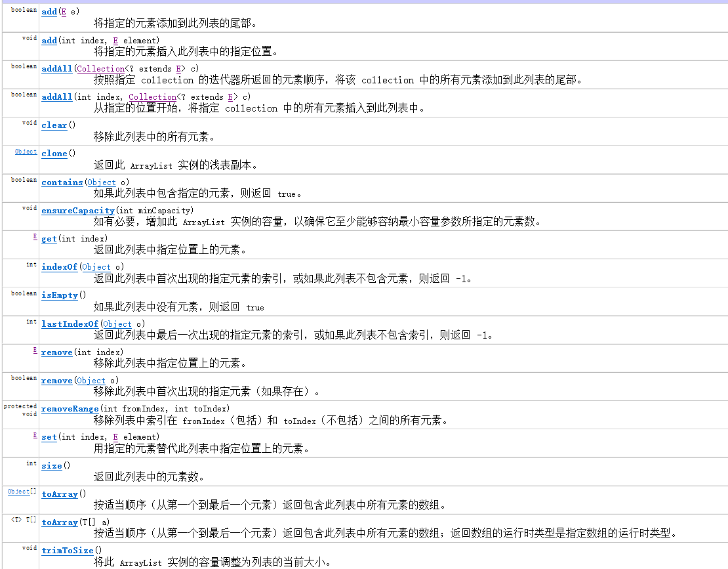Viewport: 728px width, 569px height.
Task: Click E link in first addAll signature
Action: [178, 69]
